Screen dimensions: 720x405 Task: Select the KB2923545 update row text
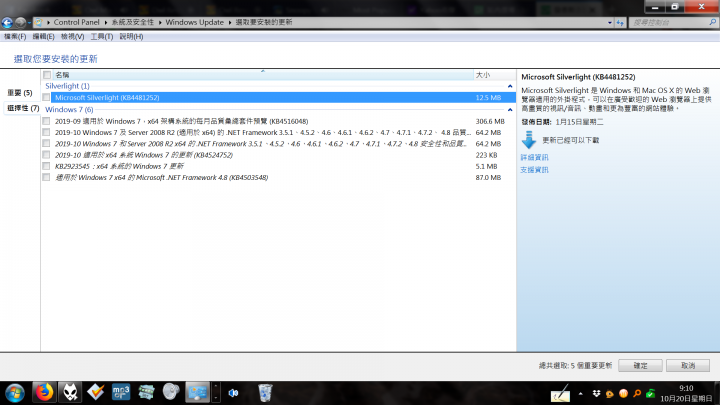[119, 166]
